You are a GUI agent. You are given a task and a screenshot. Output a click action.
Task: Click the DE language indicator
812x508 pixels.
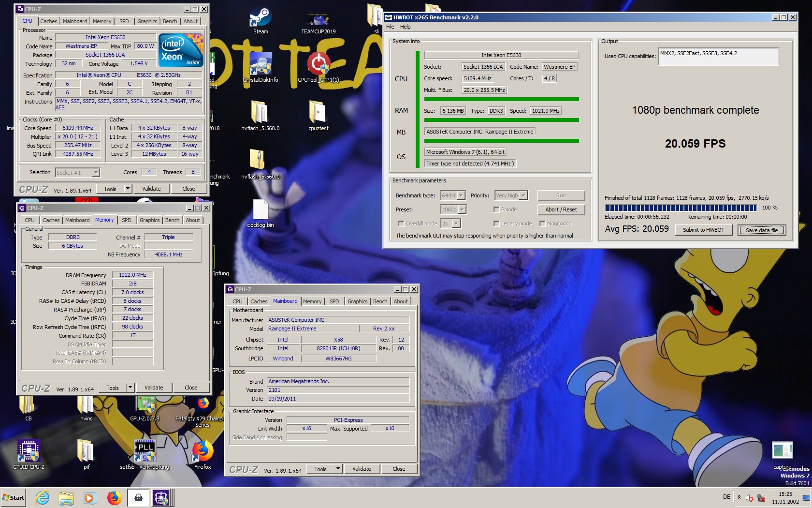pyautogui.click(x=726, y=497)
